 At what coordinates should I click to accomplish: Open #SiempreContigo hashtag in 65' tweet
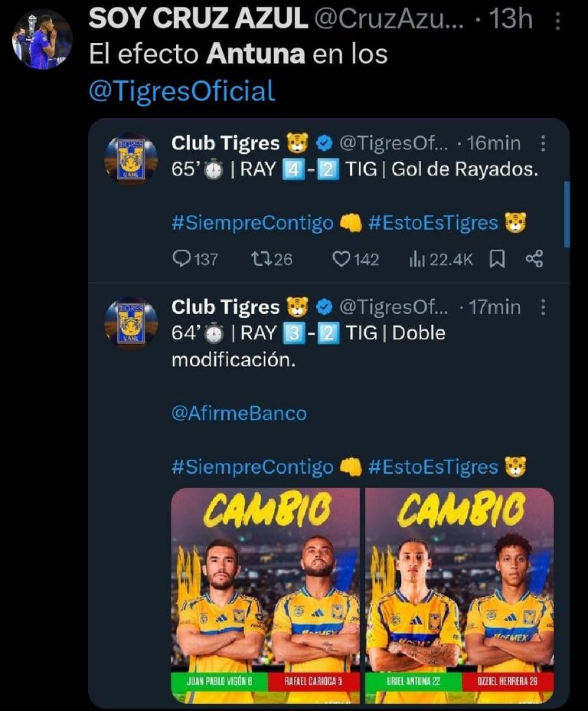click(x=253, y=223)
